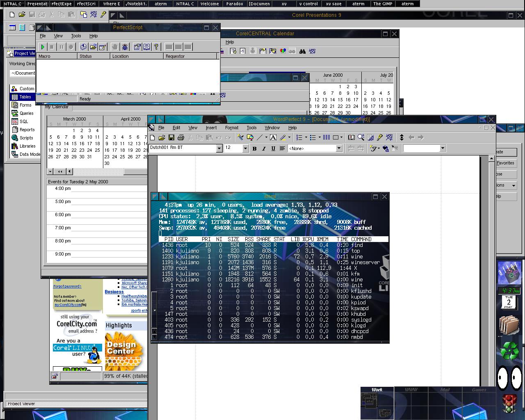
Task: Click the Save icon in WordPerfect toolbar
Action: [171, 138]
